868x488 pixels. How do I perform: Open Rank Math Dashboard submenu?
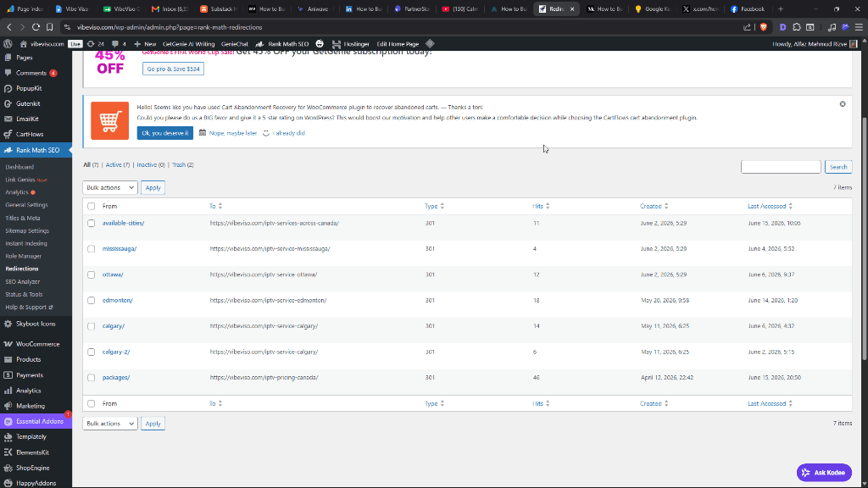pos(19,167)
